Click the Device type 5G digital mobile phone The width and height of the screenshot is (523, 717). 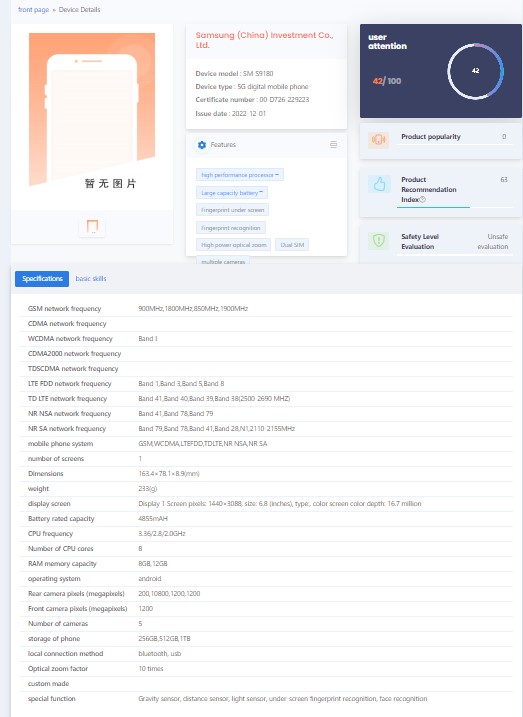pos(252,87)
